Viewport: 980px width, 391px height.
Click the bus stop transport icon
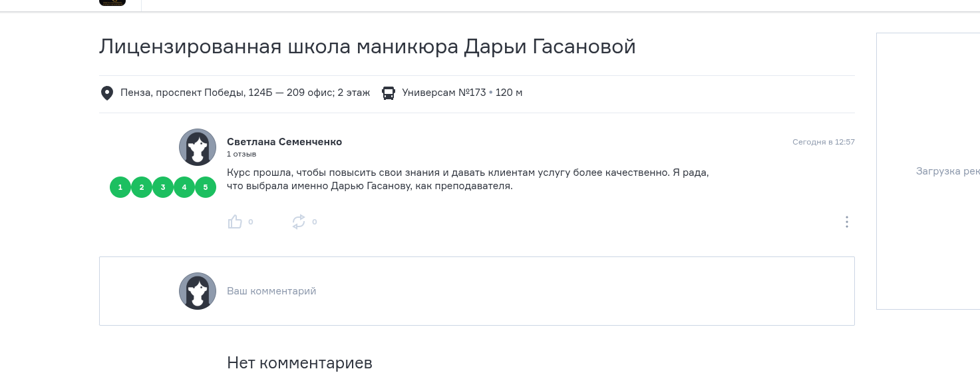pyautogui.click(x=389, y=93)
